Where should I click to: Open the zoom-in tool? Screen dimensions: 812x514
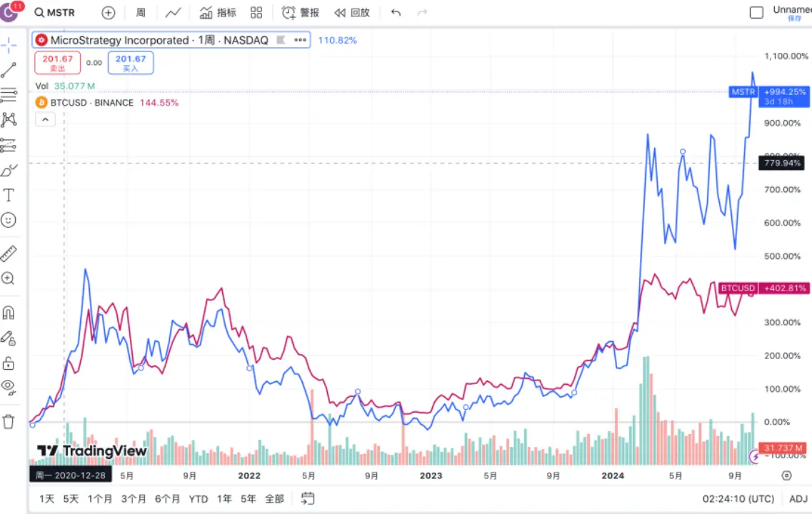9,278
